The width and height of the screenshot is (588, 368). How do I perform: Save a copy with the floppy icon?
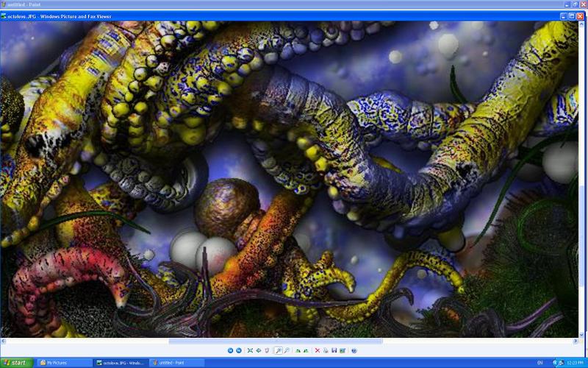click(x=334, y=350)
